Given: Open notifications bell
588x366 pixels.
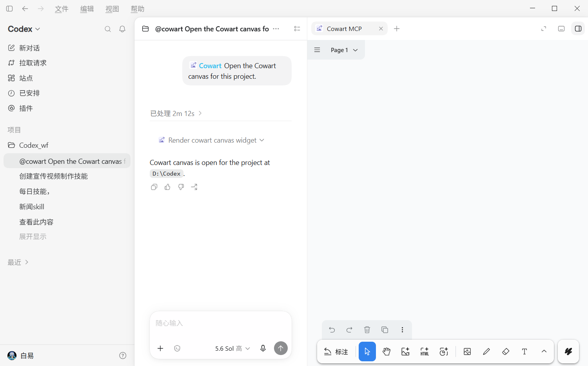Looking at the screenshot, I should 122,29.
